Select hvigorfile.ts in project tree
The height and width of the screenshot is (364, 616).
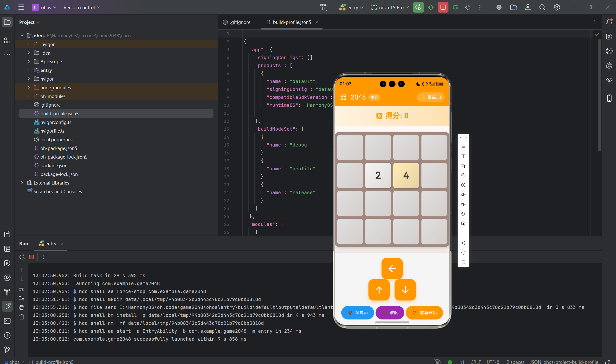click(52, 131)
